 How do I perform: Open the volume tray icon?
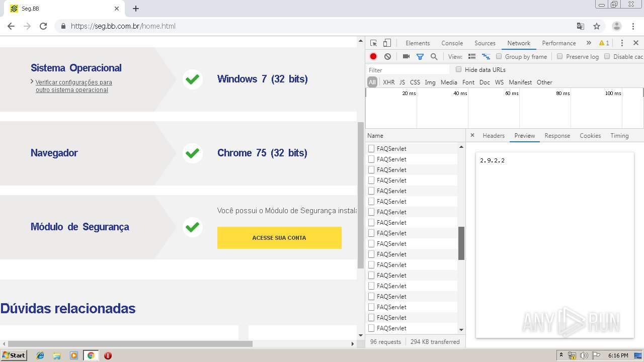(x=584, y=355)
